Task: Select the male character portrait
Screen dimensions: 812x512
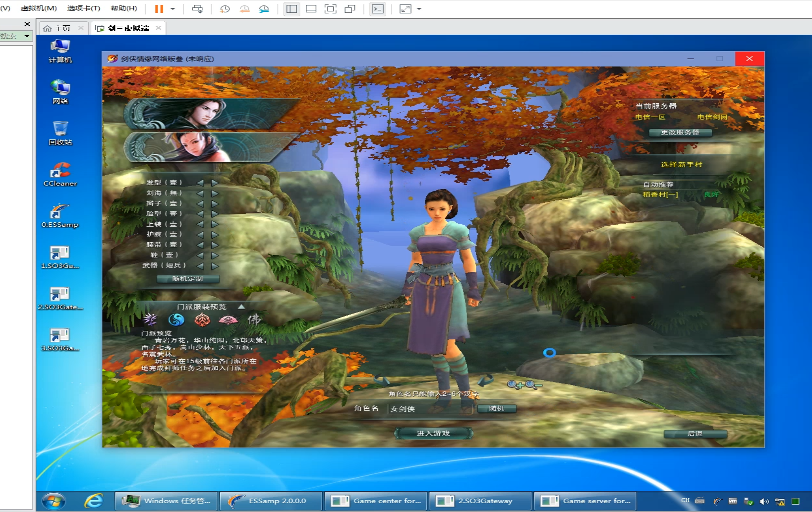Action: pos(198,114)
